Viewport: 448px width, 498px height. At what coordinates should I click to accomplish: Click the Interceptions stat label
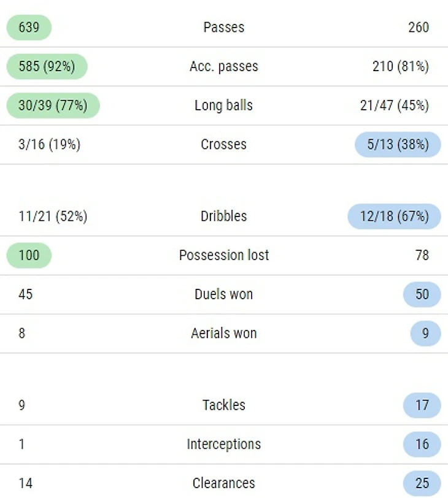coord(223,444)
